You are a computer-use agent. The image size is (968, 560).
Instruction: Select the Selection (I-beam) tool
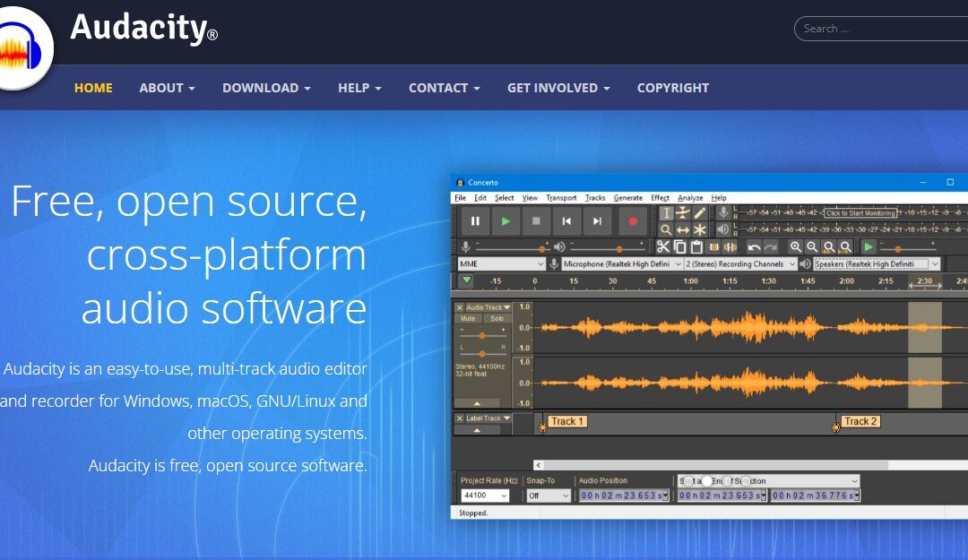[x=665, y=213]
